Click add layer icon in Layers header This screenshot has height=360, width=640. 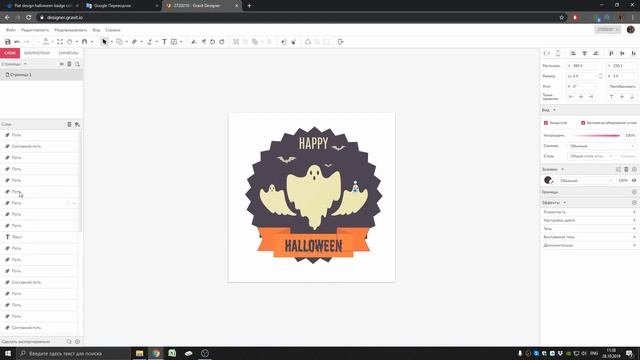coord(77,124)
